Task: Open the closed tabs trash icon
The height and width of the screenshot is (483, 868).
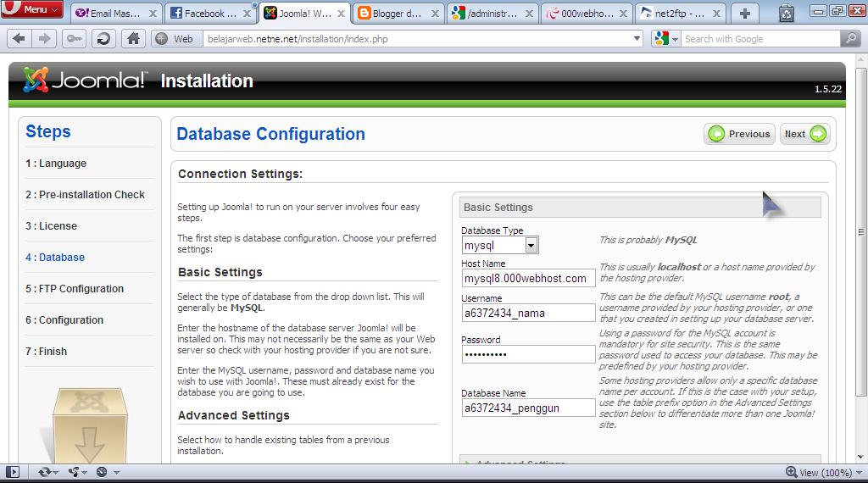Action: click(x=787, y=12)
